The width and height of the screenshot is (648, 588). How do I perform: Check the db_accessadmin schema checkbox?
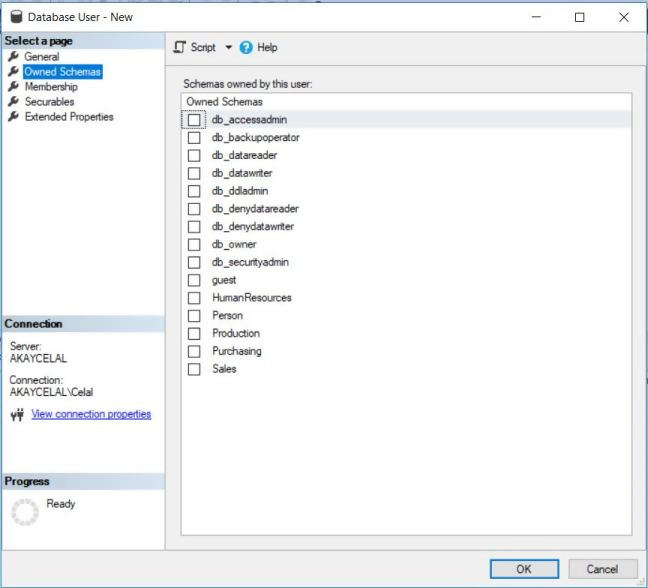(x=194, y=120)
